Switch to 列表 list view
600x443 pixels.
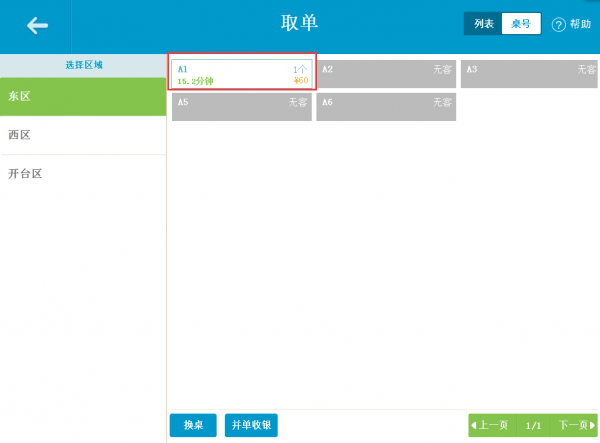pos(483,24)
